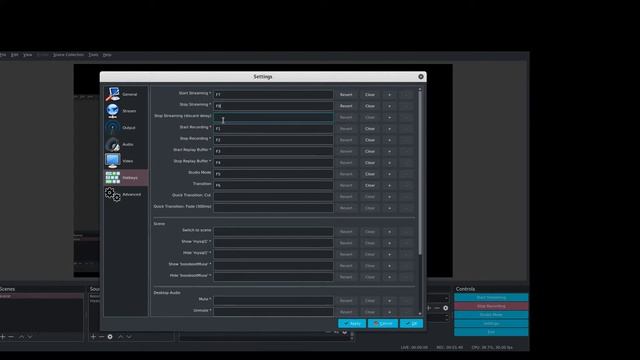
Task: Move scene down in the Scenes panel
Action: 30,337
